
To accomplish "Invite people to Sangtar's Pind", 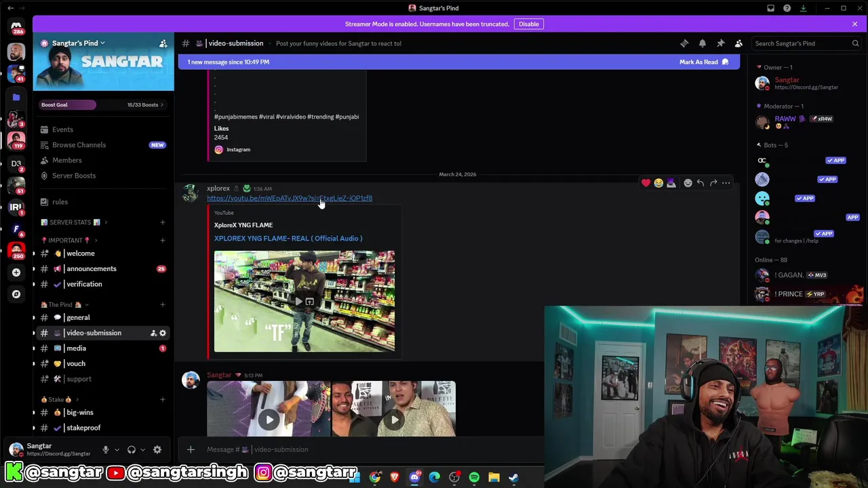I will click(x=163, y=43).
